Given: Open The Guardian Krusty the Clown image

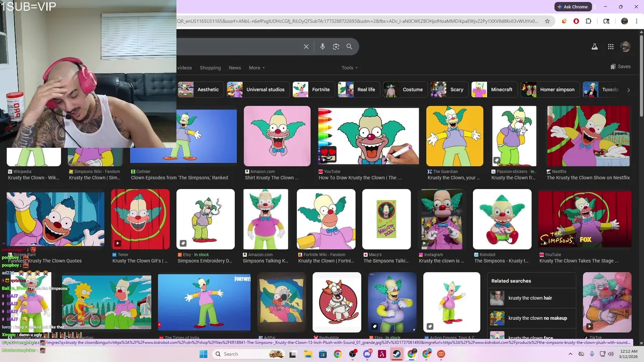Looking at the screenshot, I should (455, 136).
